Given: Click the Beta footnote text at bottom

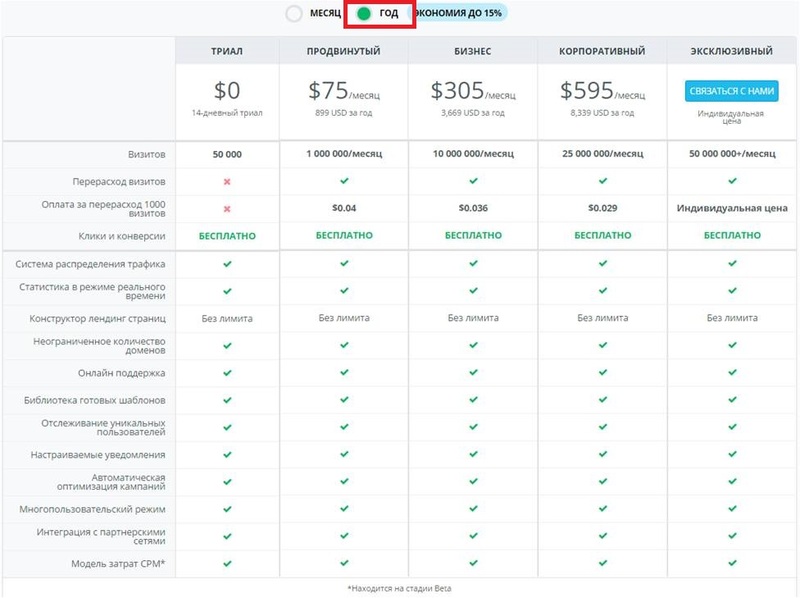Looking at the screenshot, I should [x=400, y=588].
